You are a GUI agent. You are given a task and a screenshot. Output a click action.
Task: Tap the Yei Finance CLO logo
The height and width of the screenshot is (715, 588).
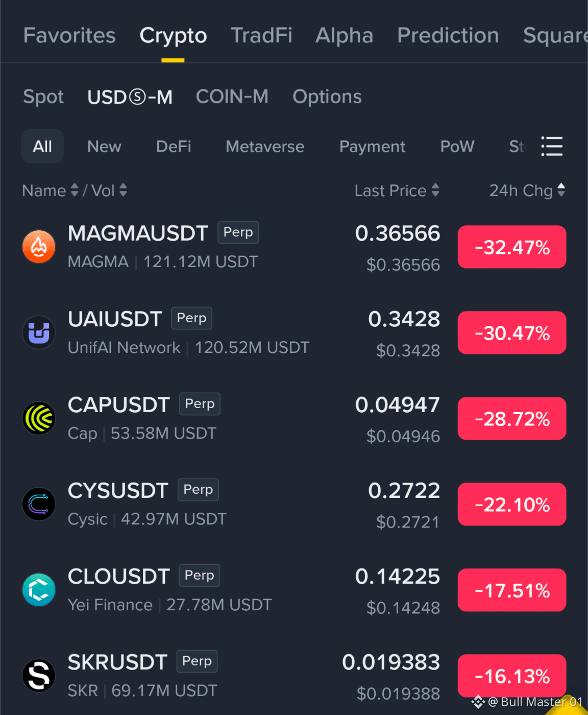click(39, 590)
